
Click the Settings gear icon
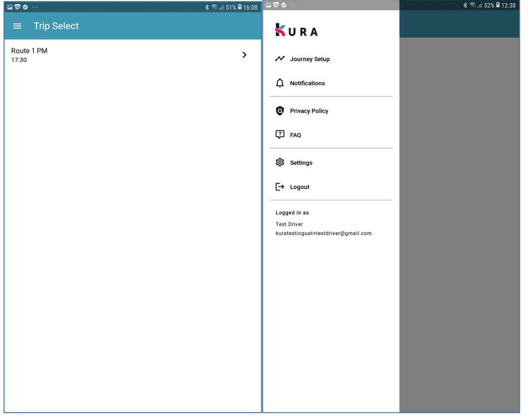pyautogui.click(x=280, y=163)
